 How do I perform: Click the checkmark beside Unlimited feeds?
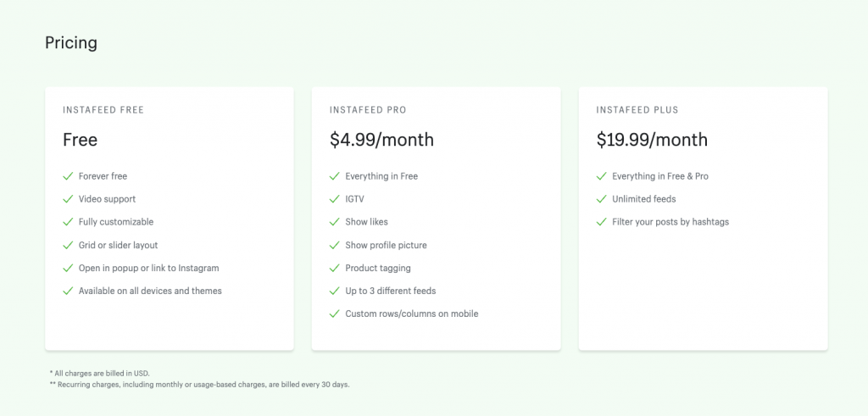(602, 198)
